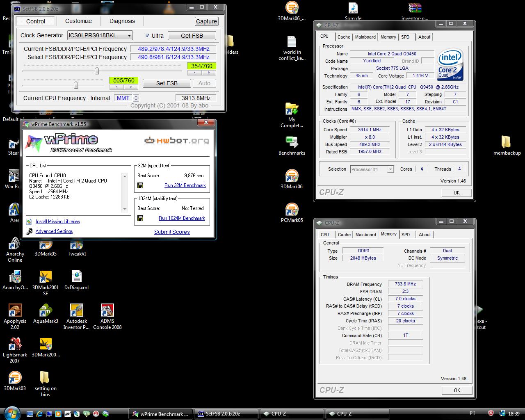Viewport: 525px width, 420px height.
Task: Click Show Desktop quick launch icon
Action: (x=30, y=414)
